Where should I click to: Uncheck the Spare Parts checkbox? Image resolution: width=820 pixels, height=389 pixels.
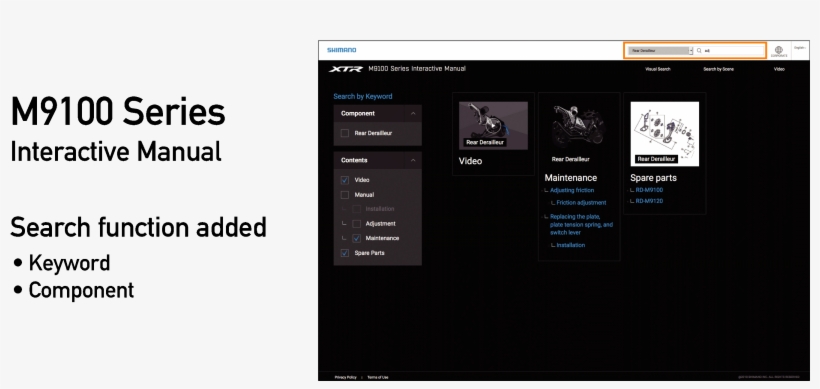coord(345,253)
